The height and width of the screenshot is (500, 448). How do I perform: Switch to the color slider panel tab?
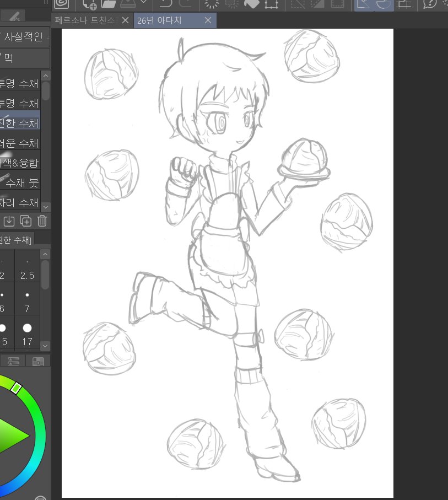click(x=13, y=361)
